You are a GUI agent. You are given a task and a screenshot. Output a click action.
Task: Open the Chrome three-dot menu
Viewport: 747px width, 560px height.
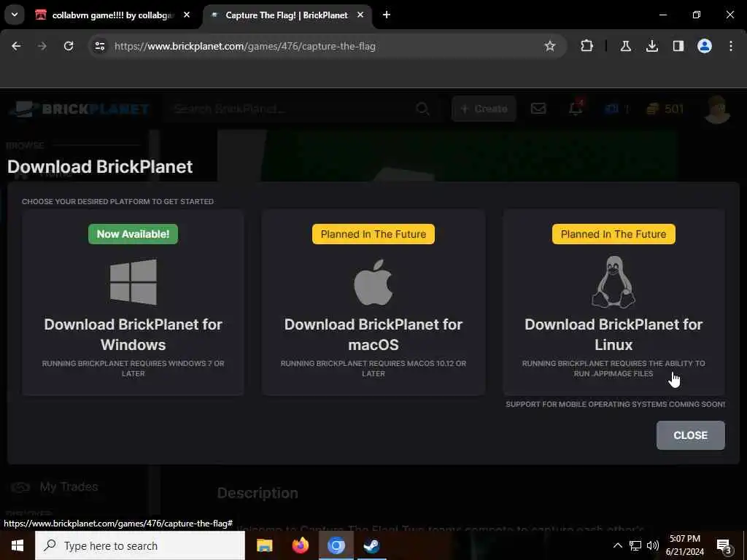(x=731, y=46)
